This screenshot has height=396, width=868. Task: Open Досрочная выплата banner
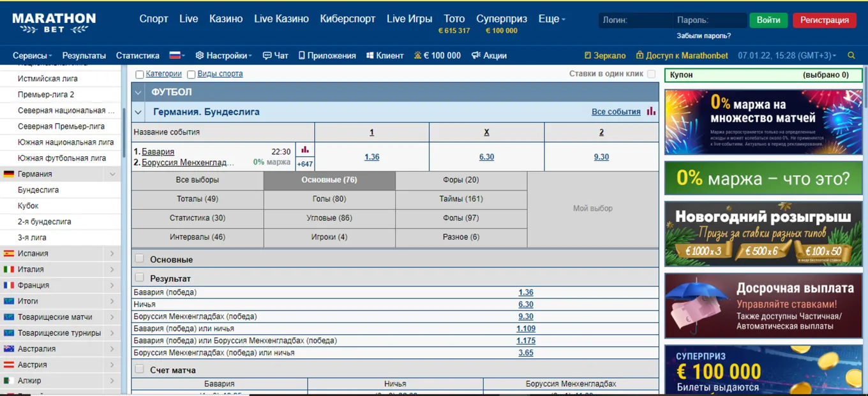[x=763, y=306]
